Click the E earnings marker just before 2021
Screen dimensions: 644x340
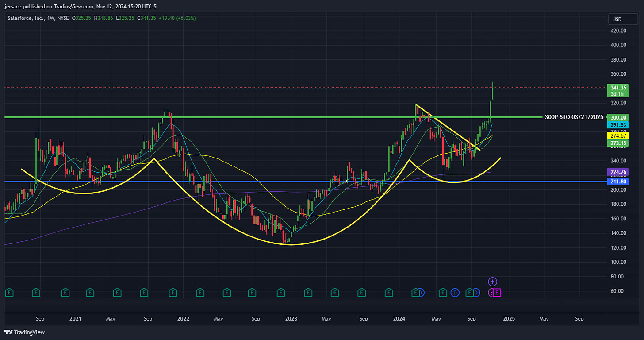click(x=65, y=292)
